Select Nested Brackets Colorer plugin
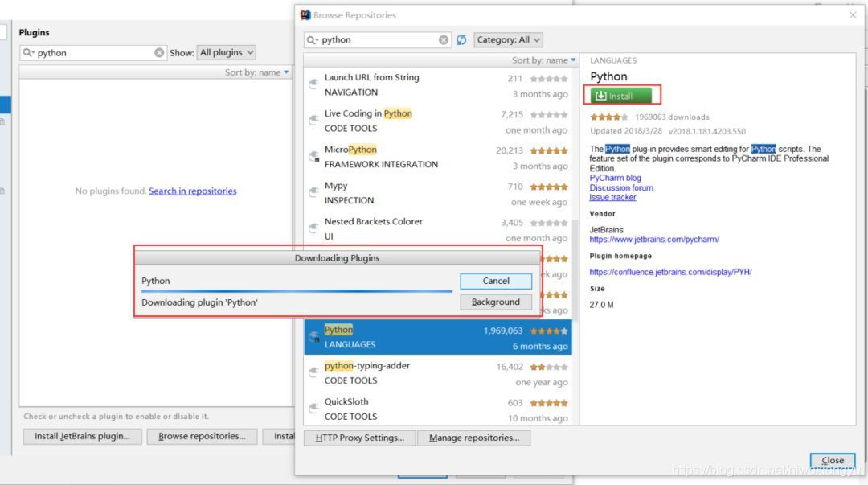868x485 pixels. click(438, 228)
